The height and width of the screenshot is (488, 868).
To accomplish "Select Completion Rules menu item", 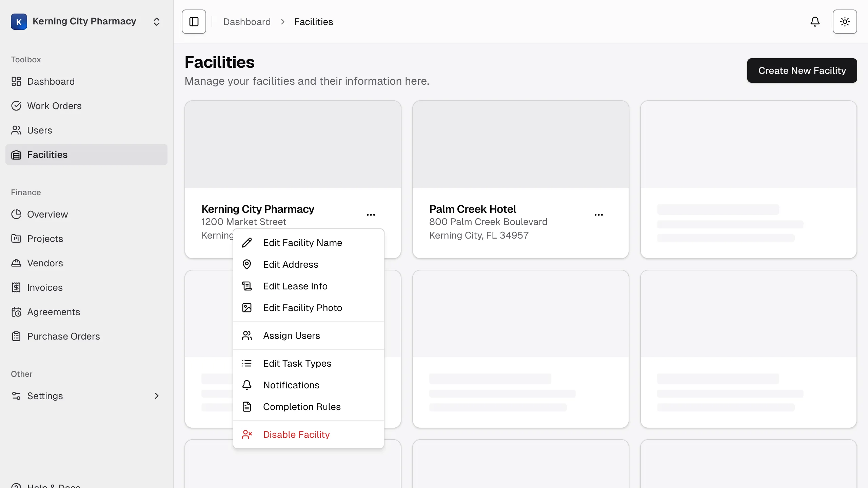I will [x=309, y=407].
